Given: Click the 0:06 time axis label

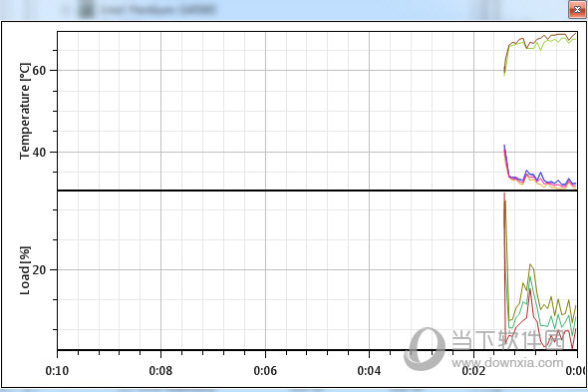Looking at the screenshot, I should pos(265,371).
